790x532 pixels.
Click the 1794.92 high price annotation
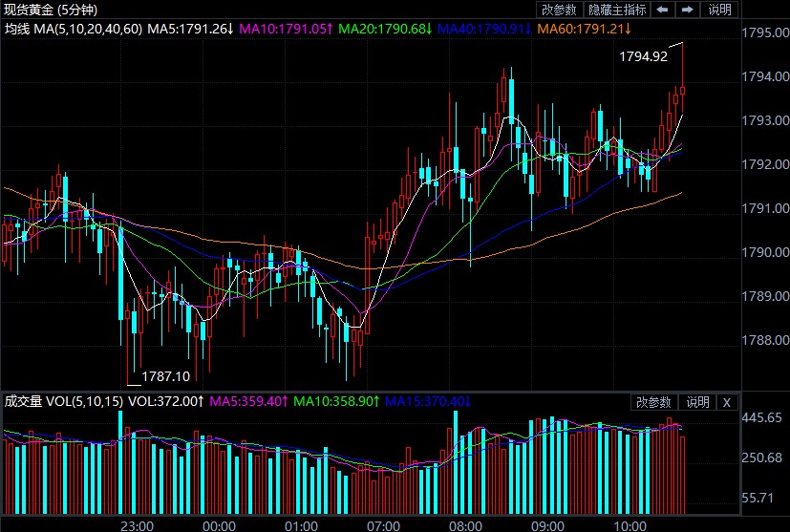pos(643,56)
